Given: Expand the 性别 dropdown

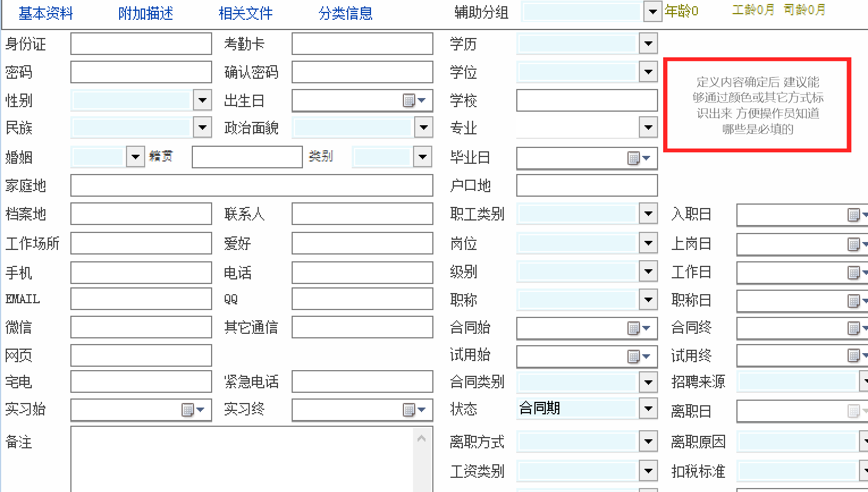Looking at the screenshot, I should click(203, 100).
